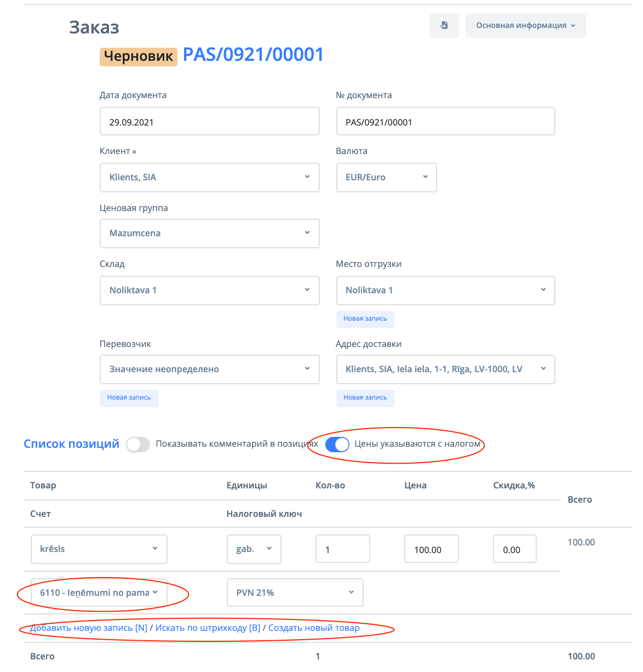Click the Создать новый товар link

[314, 628]
